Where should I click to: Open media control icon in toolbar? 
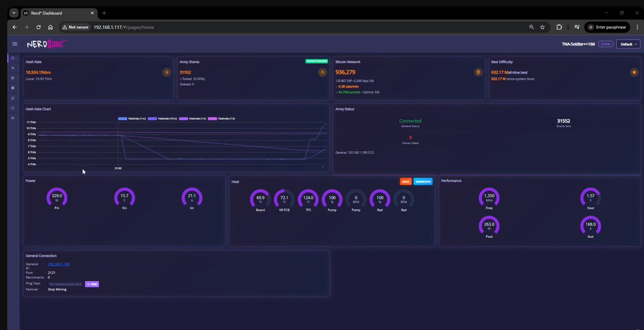pyautogui.click(x=577, y=27)
